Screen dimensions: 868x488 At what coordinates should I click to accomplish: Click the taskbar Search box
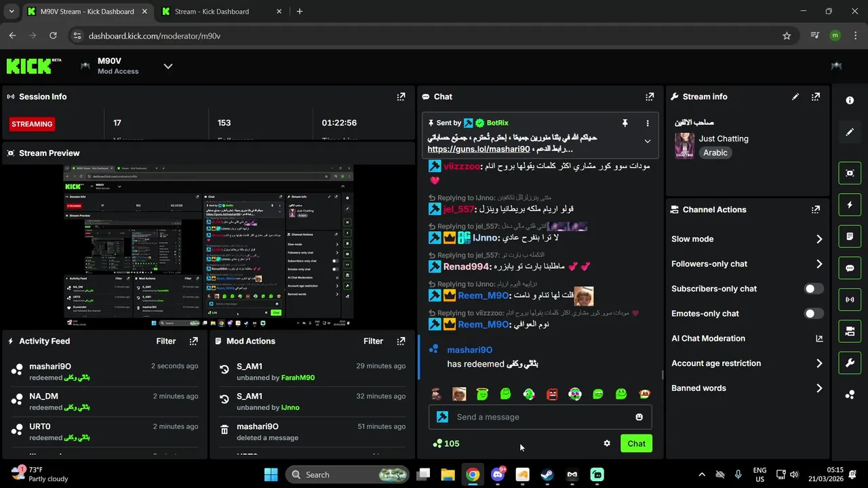(x=347, y=474)
